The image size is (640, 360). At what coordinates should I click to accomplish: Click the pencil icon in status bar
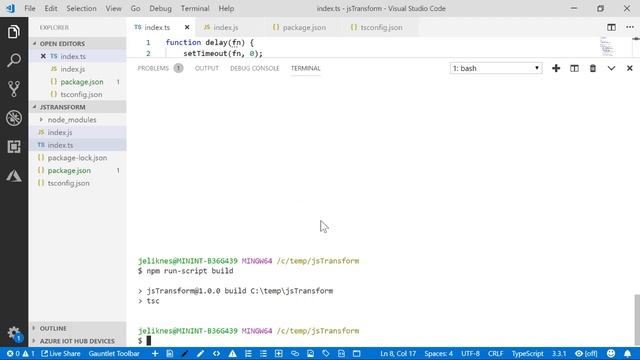click(200, 353)
